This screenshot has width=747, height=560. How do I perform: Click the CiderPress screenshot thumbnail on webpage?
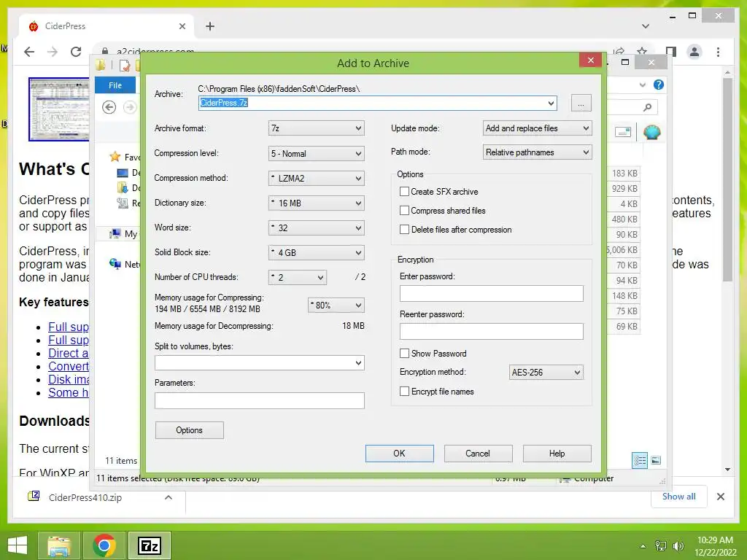click(58, 109)
